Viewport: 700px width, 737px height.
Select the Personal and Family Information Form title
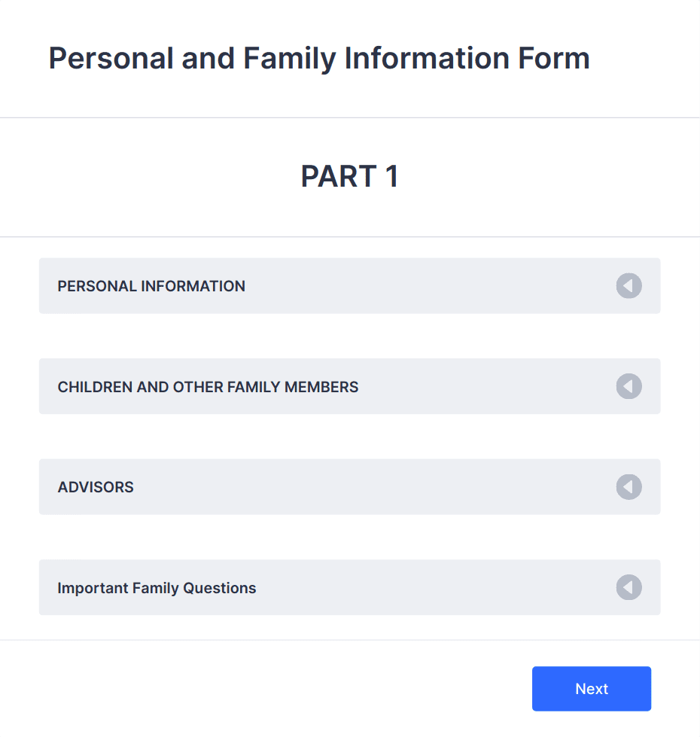coord(319,58)
